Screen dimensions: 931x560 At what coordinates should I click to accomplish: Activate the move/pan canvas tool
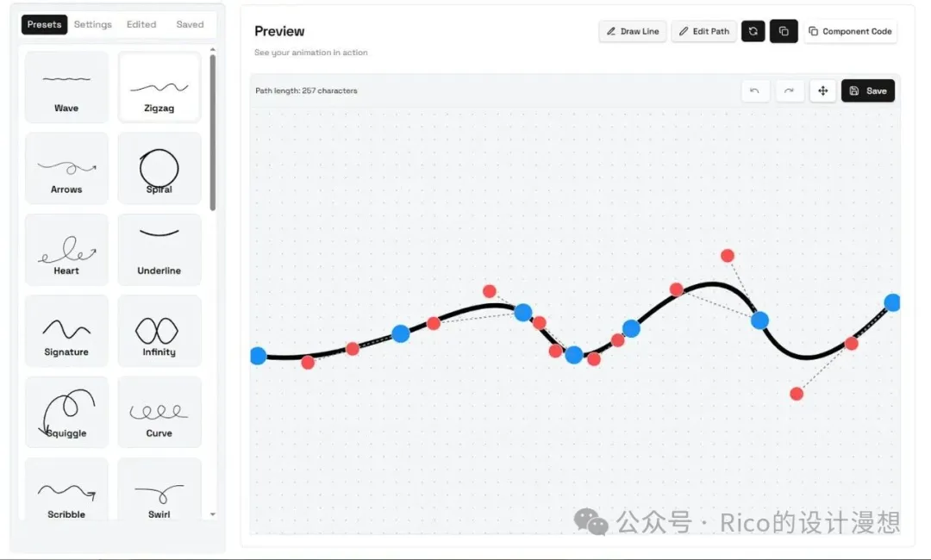click(x=822, y=90)
